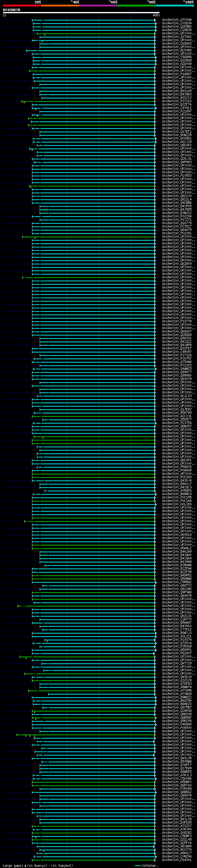
Task: Click the 488 query length label
Action: 155,15
